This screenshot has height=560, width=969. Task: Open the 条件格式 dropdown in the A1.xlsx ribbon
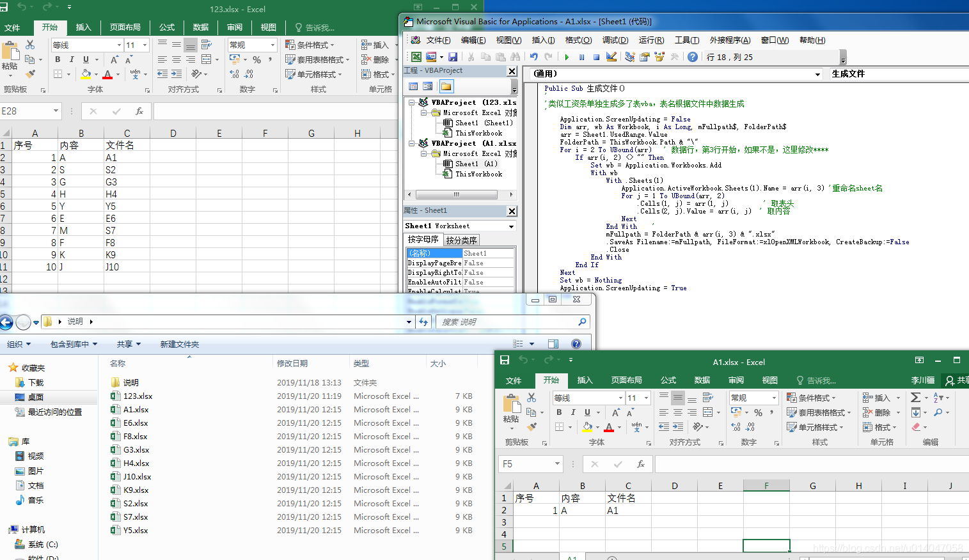point(812,398)
